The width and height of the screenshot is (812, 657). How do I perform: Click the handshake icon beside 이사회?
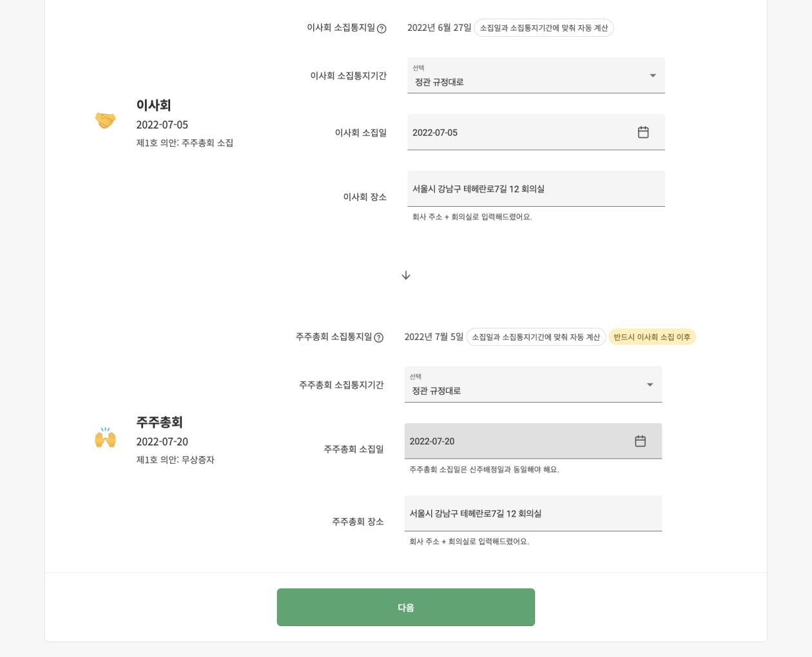(105, 120)
